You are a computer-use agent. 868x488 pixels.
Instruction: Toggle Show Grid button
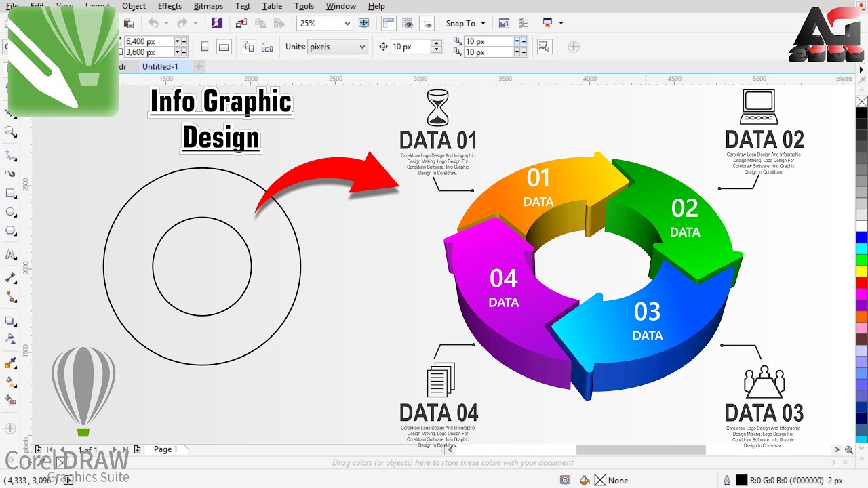(408, 23)
